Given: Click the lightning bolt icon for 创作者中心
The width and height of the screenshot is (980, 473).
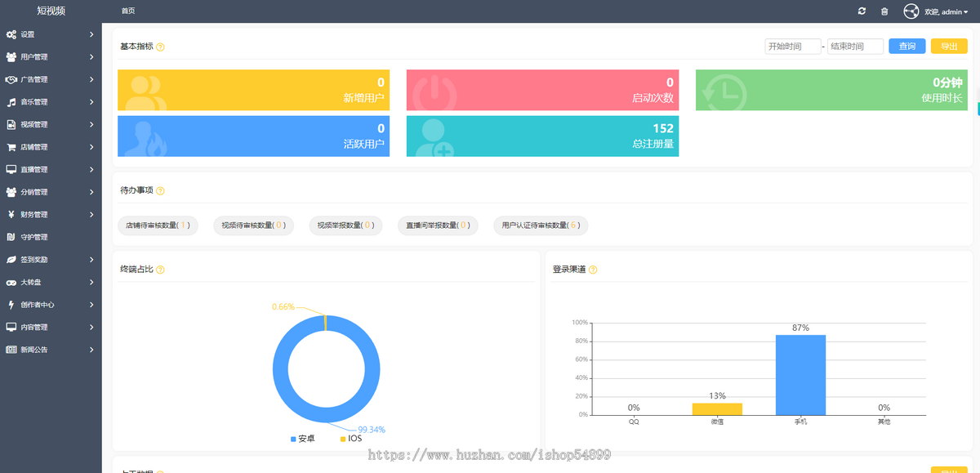Looking at the screenshot, I should pyautogui.click(x=11, y=305).
